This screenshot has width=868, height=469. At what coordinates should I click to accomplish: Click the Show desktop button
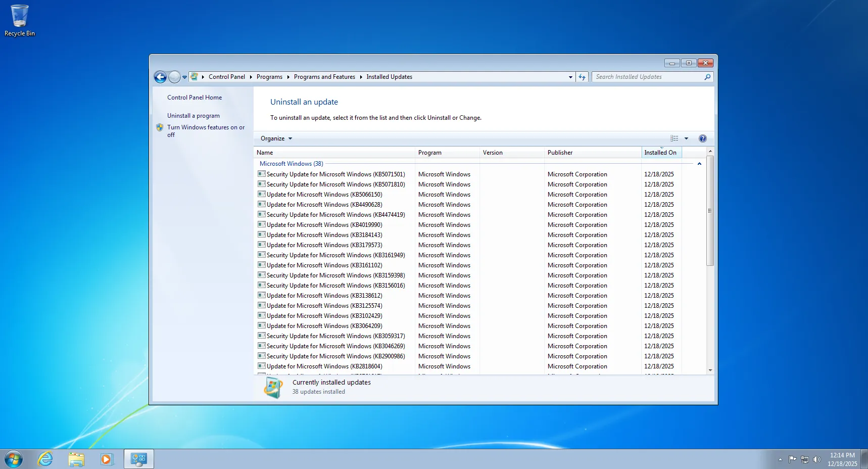click(864, 459)
